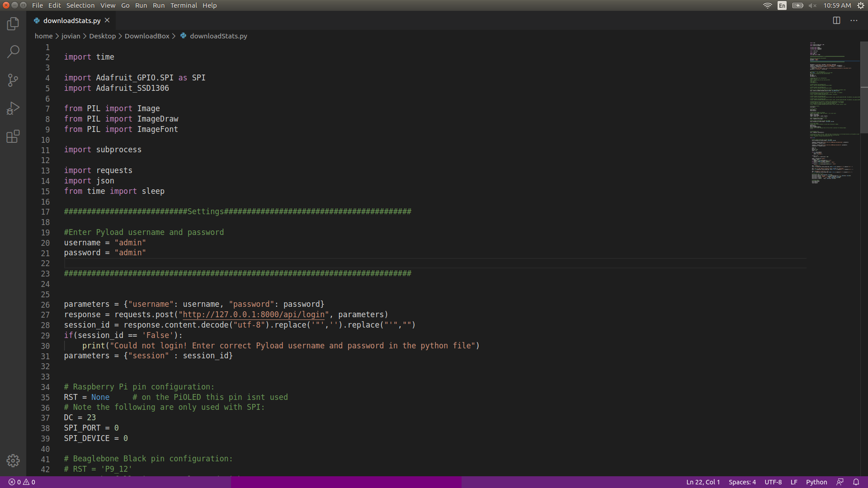Open the Terminal menu
Viewport: 868px width, 488px height.
click(x=184, y=5)
